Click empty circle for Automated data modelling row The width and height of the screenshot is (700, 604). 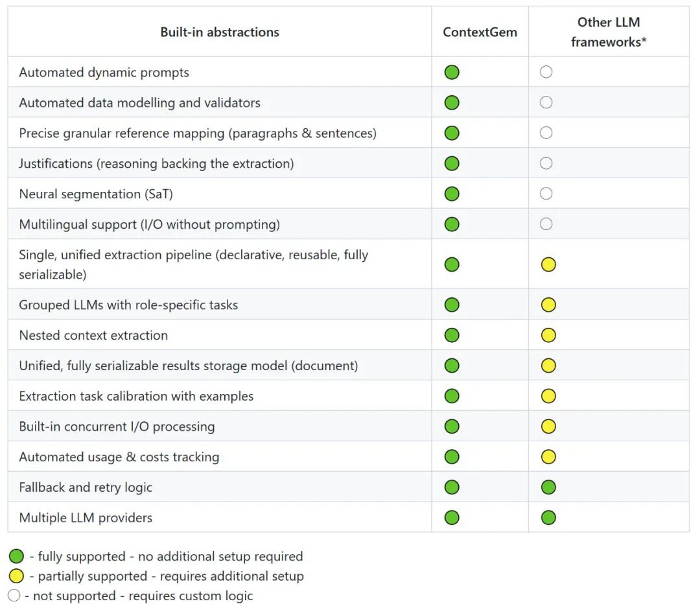[x=546, y=102]
